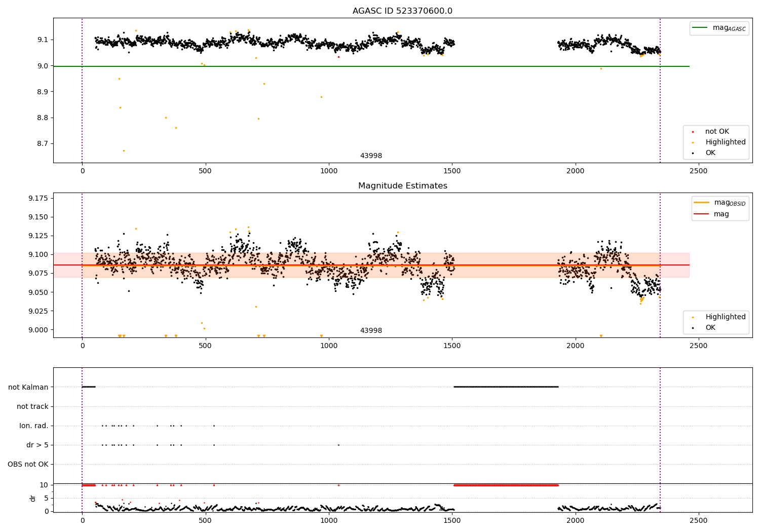Click the 'not track' axis label
This screenshot has width=760, height=532.
32,406
